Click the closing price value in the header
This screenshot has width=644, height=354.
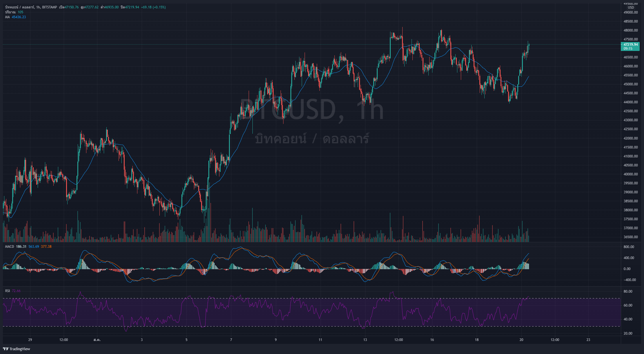(132, 7)
